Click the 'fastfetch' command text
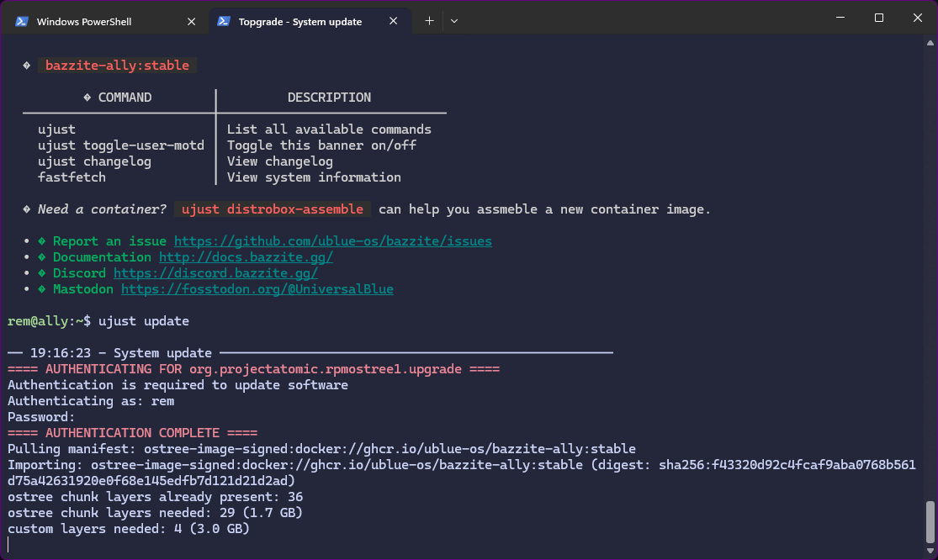 (72, 177)
